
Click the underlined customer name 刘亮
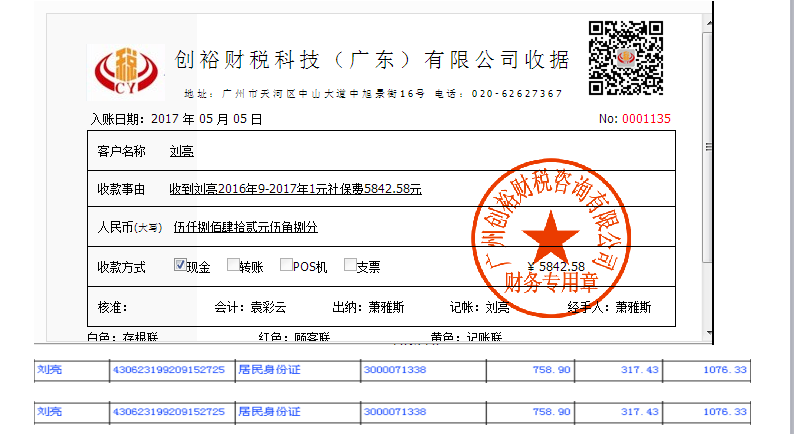pyautogui.click(x=182, y=151)
